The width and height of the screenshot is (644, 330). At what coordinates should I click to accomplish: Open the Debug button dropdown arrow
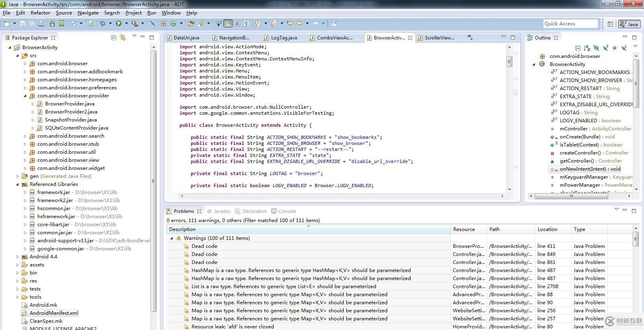(110, 23)
